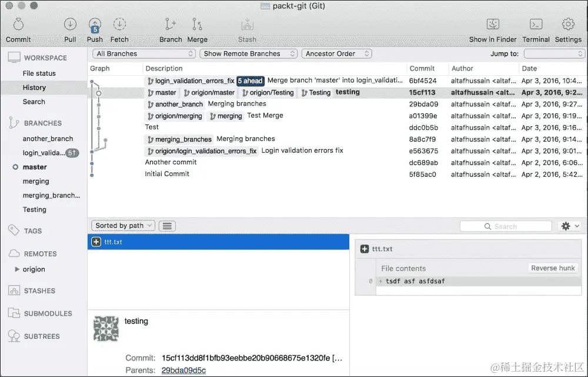Click the Stash toolbar icon
This screenshot has height=377, width=588.
point(247,25)
